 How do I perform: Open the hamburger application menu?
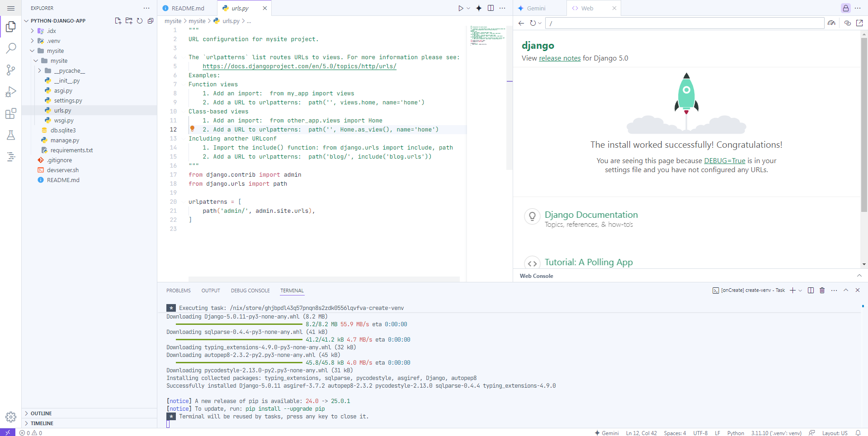11,8
